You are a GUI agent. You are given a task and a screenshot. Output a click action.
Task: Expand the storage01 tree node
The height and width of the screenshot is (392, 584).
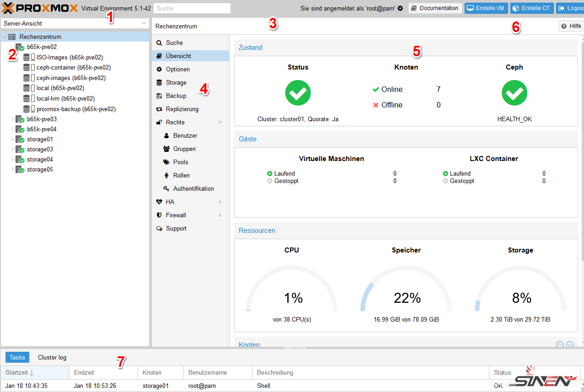tap(12, 139)
